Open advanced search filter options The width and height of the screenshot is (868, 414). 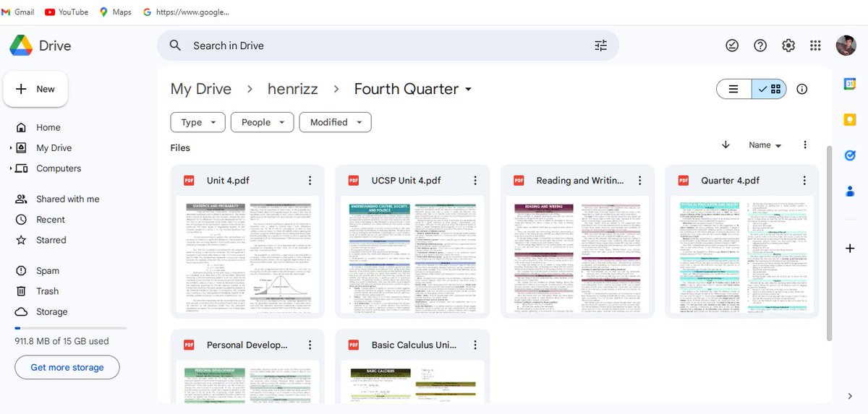click(x=601, y=46)
